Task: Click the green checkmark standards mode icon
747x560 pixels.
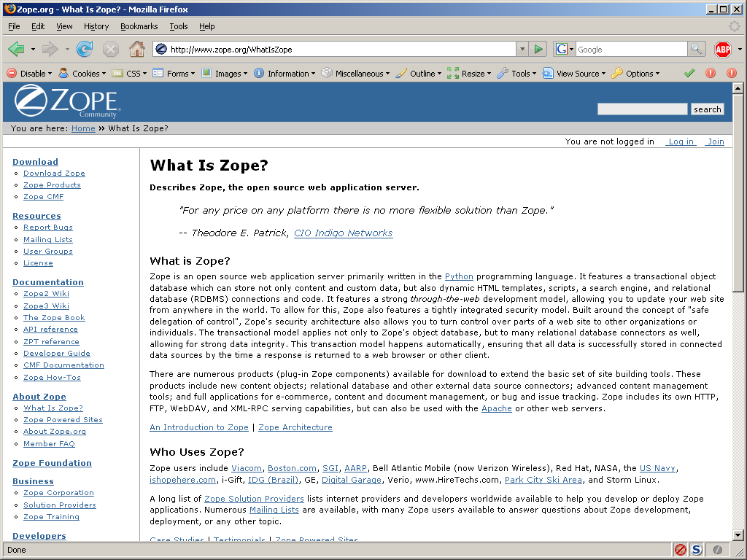Action: pyautogui.click(x=689, y=74)
